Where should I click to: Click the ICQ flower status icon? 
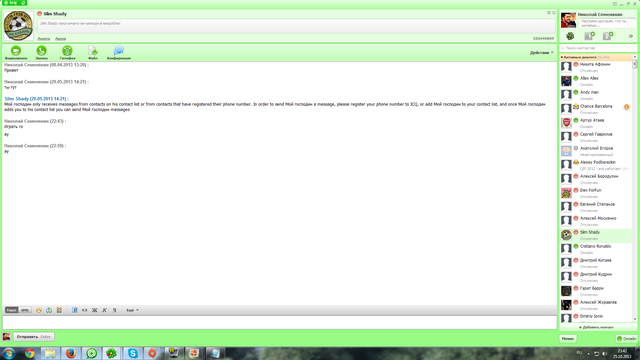tap(570, 36)
